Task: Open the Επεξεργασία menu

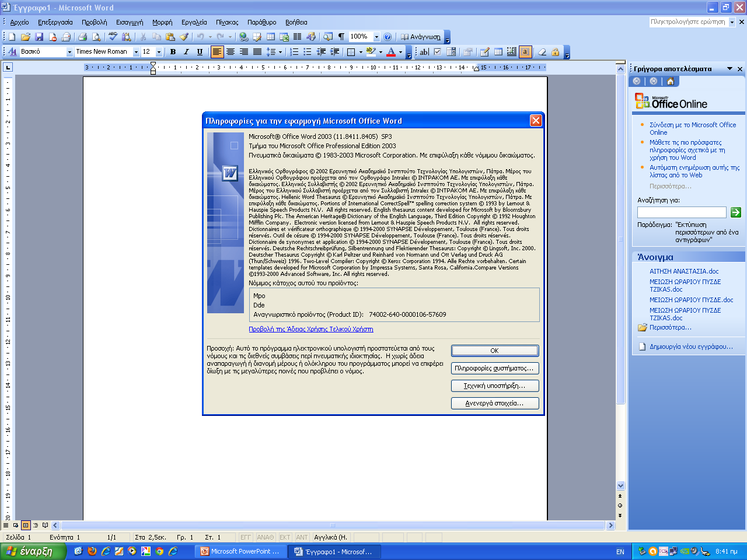Action: pos(55,22)
